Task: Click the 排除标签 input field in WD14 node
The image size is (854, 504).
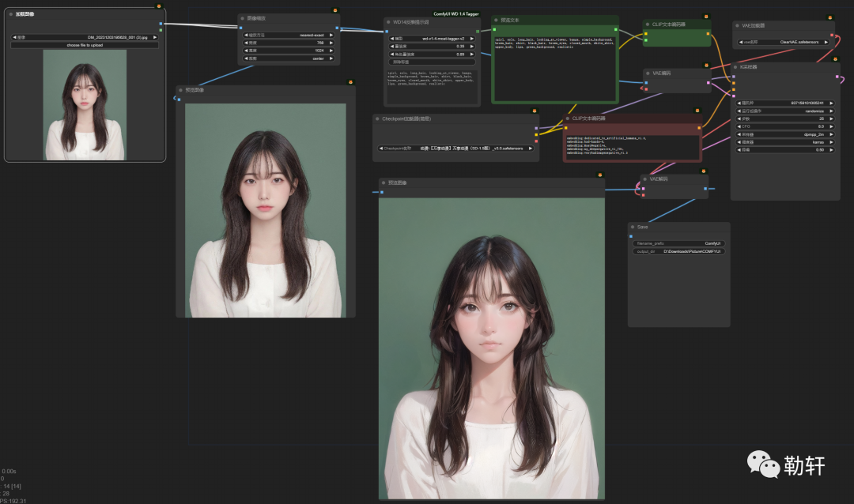Action: click(432, 62)
